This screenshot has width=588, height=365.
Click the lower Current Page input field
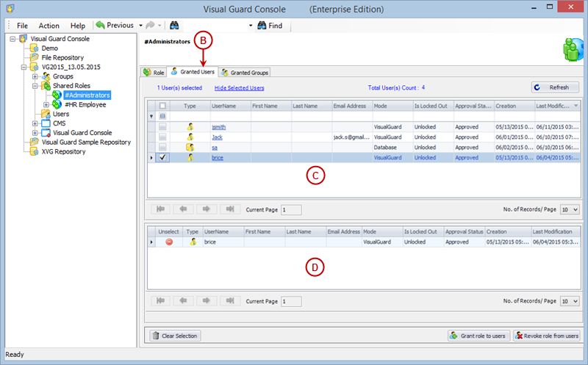[x=291, y=301]
